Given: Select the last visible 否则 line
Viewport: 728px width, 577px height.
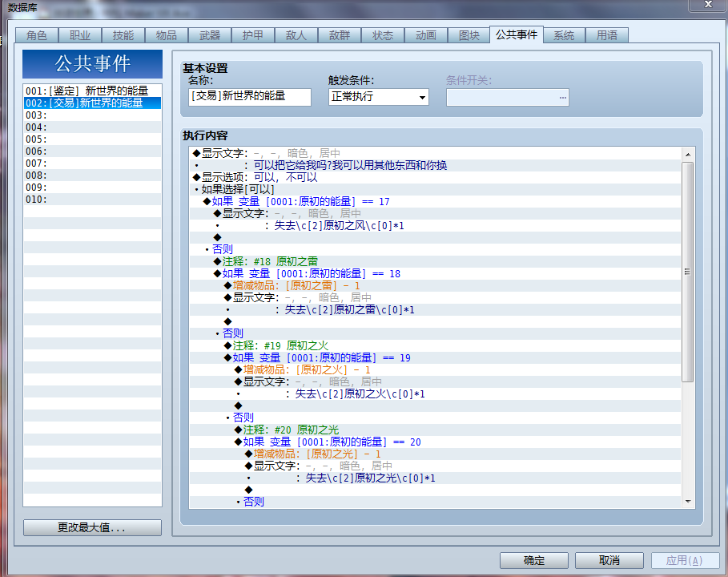Looking at the screenshot, I should (435, 502).
